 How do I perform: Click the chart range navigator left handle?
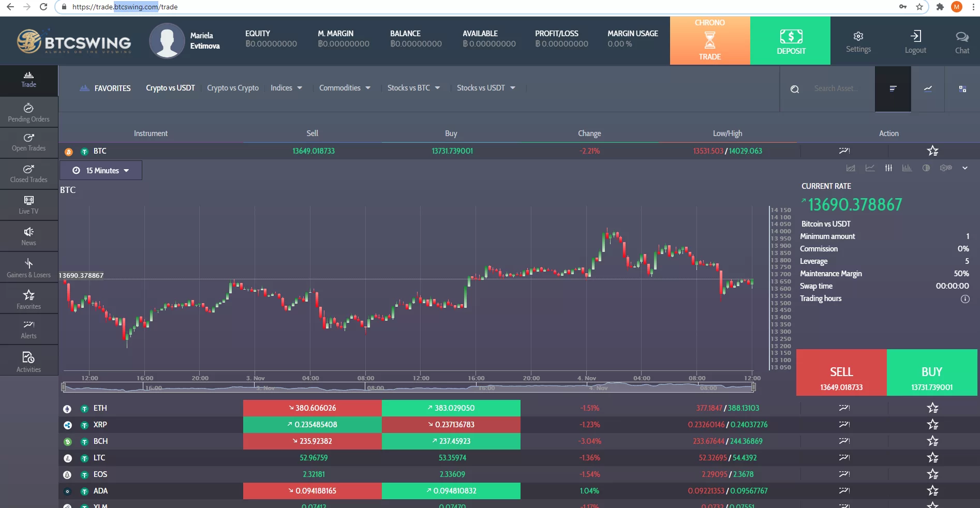tap(63, 387)
